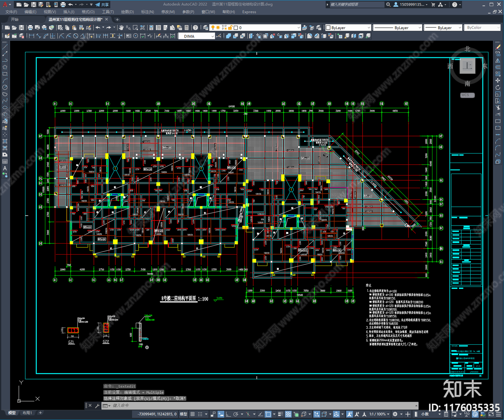Open the QuickCalc calculator icon
The width and height of the screenshot is (504, 420).
186,28
